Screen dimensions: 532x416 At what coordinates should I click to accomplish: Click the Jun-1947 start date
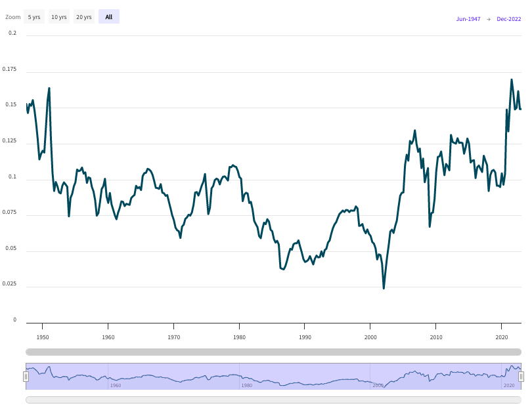click(x=468, y=19)
